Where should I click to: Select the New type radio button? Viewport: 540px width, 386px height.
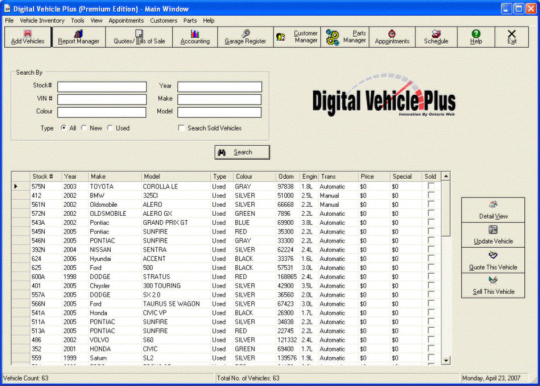[x=84, y=128]
